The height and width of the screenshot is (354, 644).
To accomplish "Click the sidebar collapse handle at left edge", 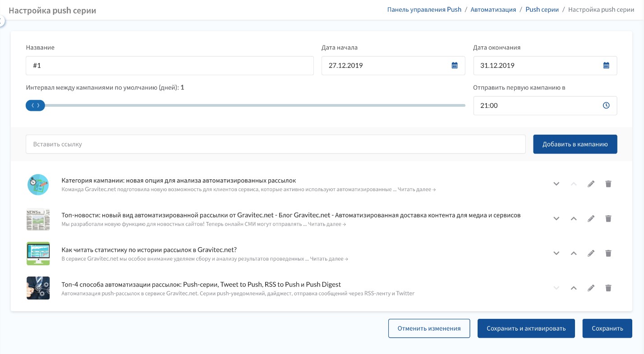I will pyautogui.click(x=1, y=21).
